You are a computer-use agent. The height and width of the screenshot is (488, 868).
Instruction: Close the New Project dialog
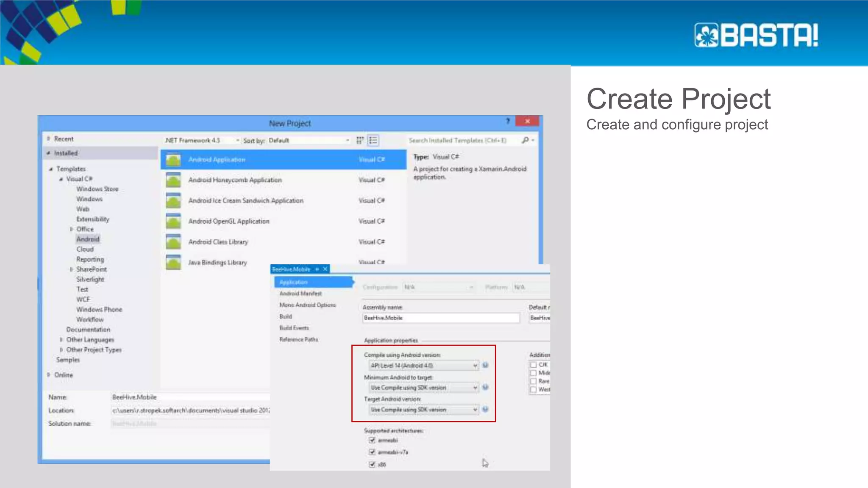[527, 121]
